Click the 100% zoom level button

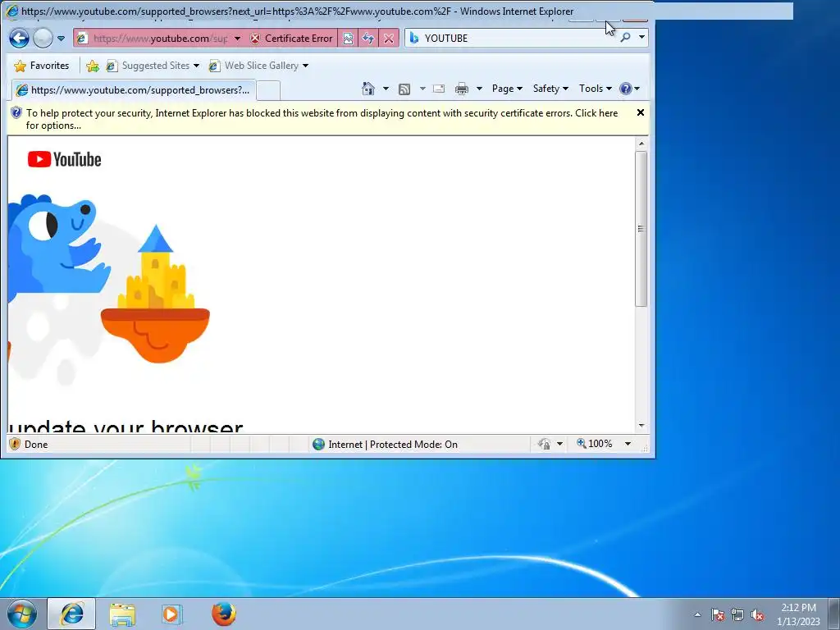tap(595, 444)
